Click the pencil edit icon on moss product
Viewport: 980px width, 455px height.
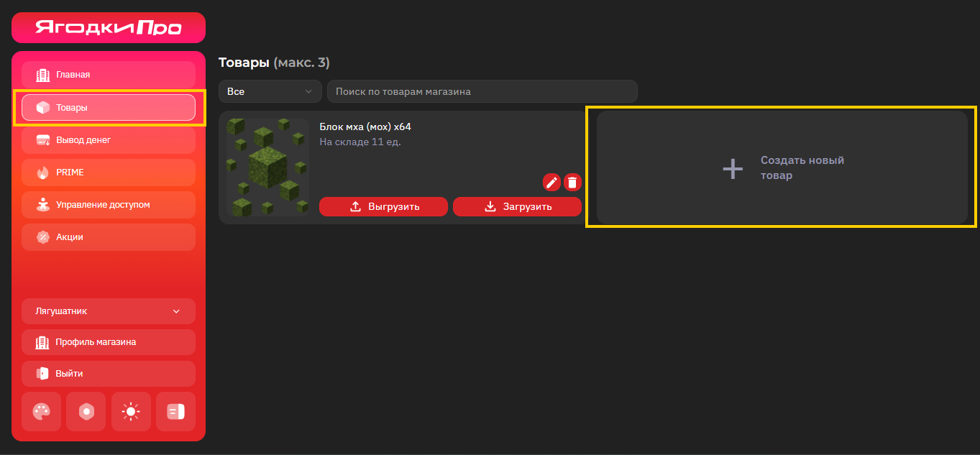(551, 182)
